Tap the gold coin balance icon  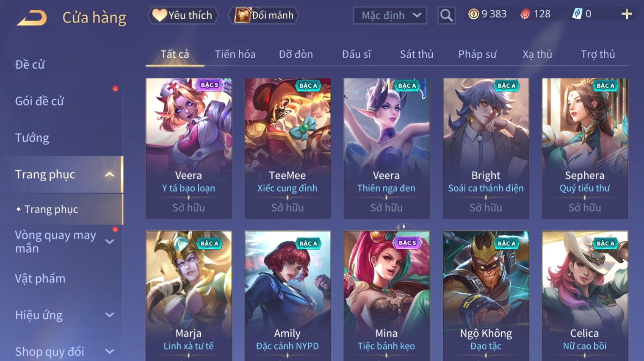point(473,14)
